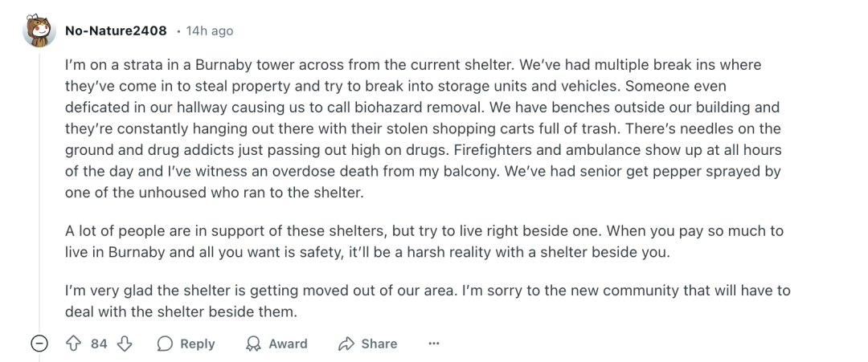Viewport: 868px width, 362px height.
Task: Upvote the comment by No-Nature2408
Action: (x=74, y=344)
